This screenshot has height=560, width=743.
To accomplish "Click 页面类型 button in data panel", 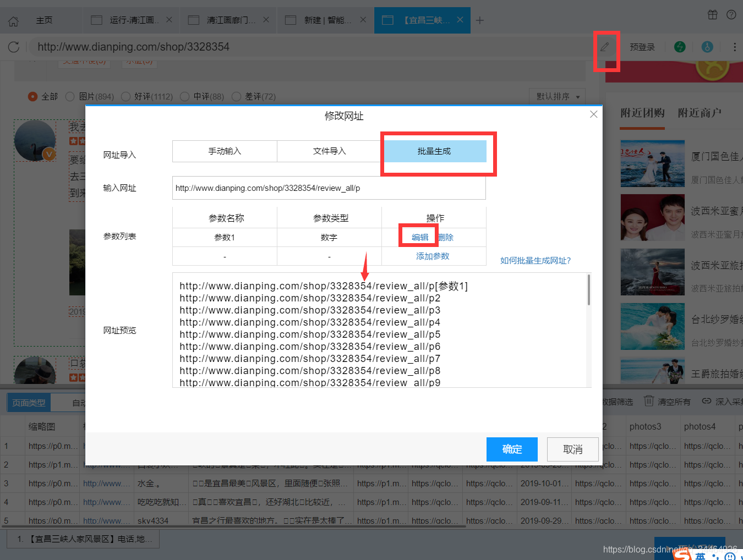I will (x=29, y=403).
